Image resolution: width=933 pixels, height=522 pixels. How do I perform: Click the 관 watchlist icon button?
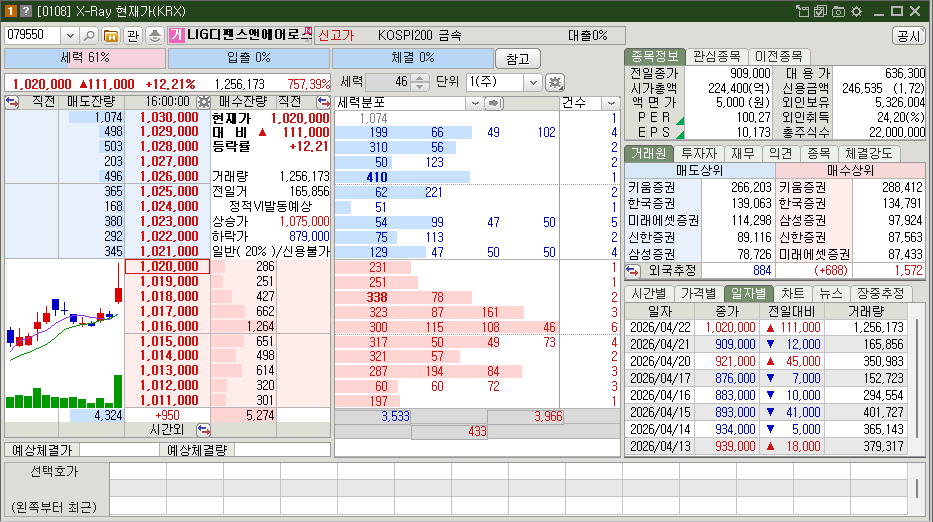click(133, 36)
